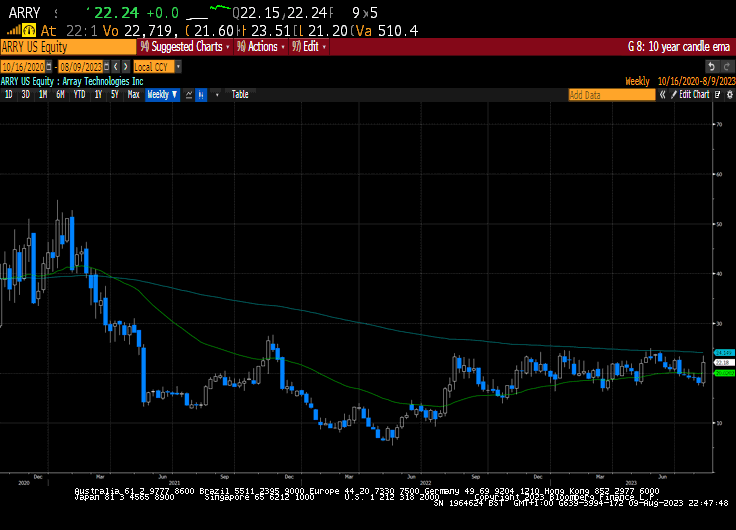Viewport: 736px width, 530px height.
Task: Open the Local CCY currency dropdown arrow
Action: pos(178,67)
